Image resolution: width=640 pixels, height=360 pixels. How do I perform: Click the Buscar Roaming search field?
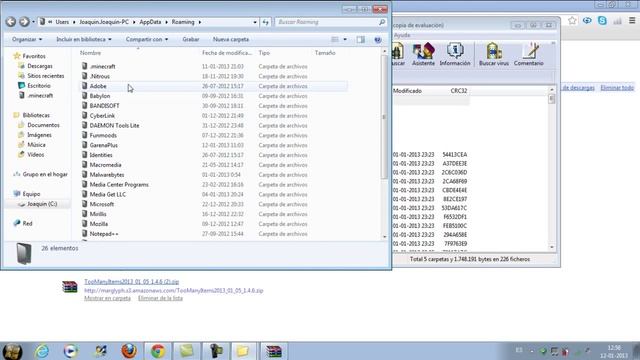[x=327, y=22]
